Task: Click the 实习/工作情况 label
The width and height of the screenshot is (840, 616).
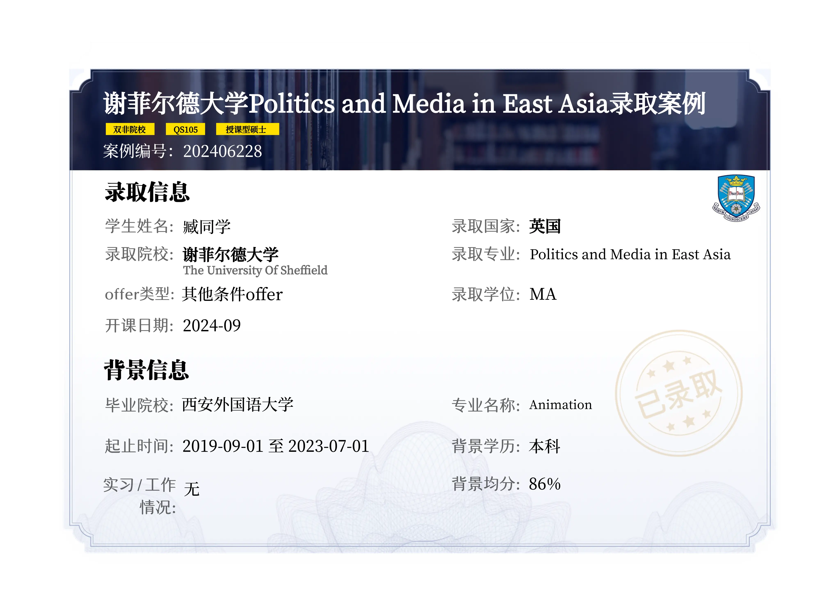Action: 140,496
